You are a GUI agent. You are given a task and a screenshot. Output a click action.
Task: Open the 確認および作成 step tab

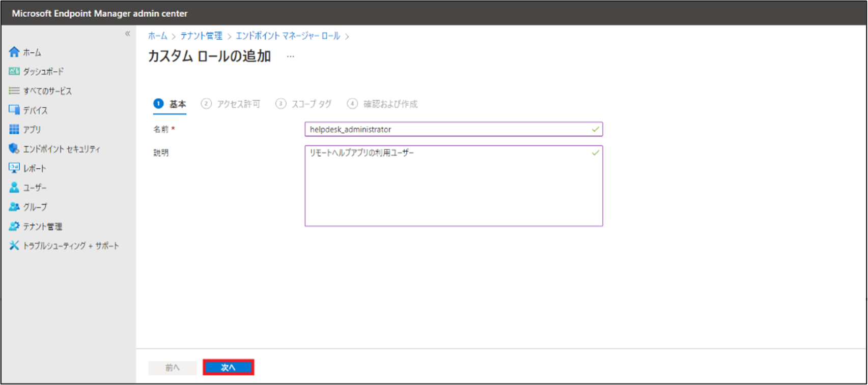tap(382, 104)
